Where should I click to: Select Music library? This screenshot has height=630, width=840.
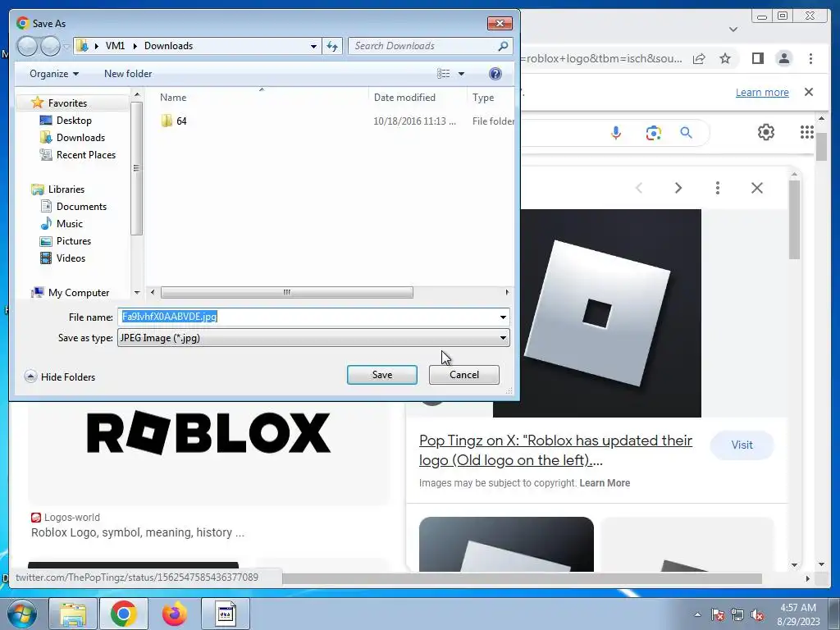click(x=70, y=223)
